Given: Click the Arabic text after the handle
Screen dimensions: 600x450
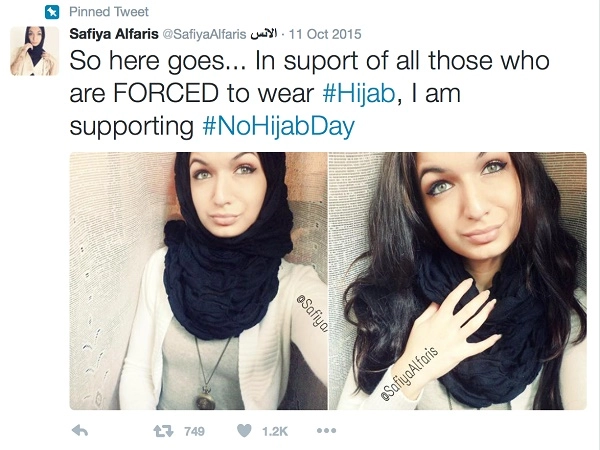Looking at the screenshot, I should tap(263, 34).
